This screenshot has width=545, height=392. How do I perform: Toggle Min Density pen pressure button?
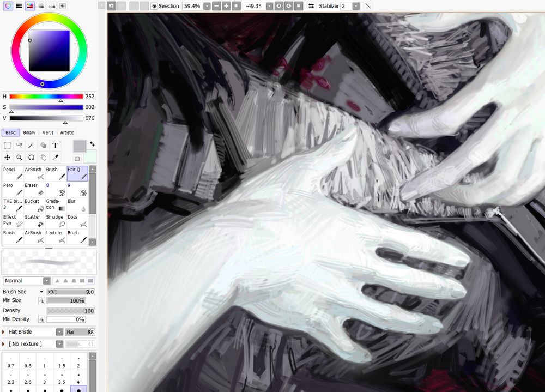(x=42, y=319)
